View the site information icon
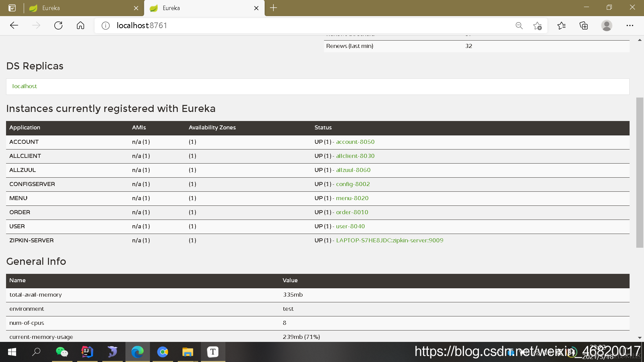644x362 pixels. click(x=106, y=25)
